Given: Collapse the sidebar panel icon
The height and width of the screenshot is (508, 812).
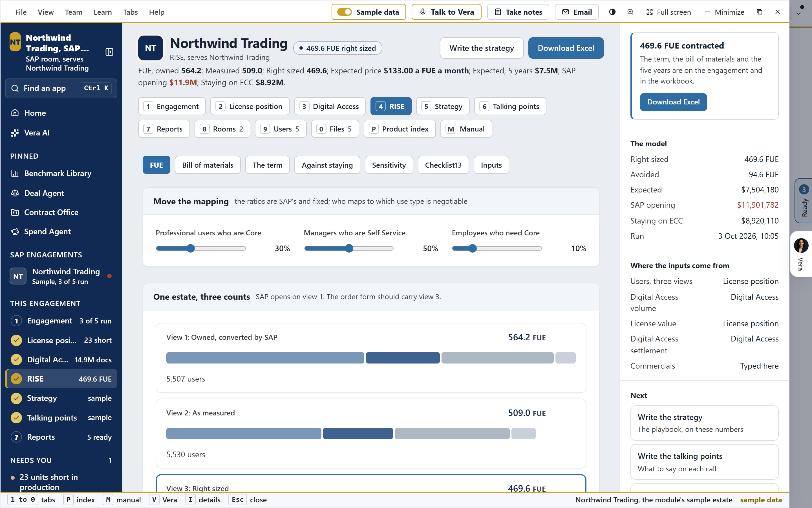Looking at the screenshot, I should coord(109,52).
